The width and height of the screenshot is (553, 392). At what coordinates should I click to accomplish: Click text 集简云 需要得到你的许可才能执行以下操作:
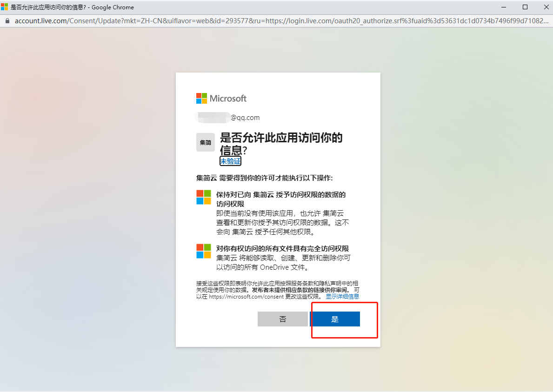coord(265,178)
